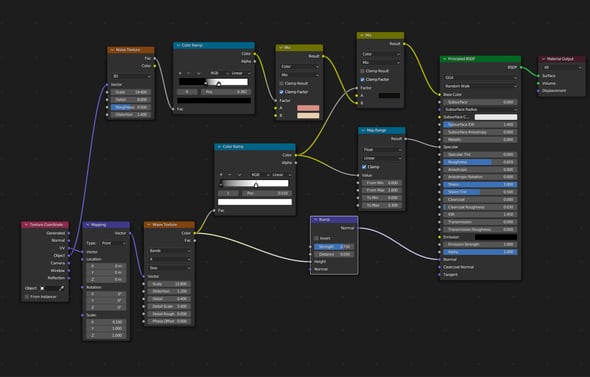Screen dimensions: 590x377
Task: Click the Phase Offset field in Wave Texture
Action: pyautogui.click(x=169, y=321)
